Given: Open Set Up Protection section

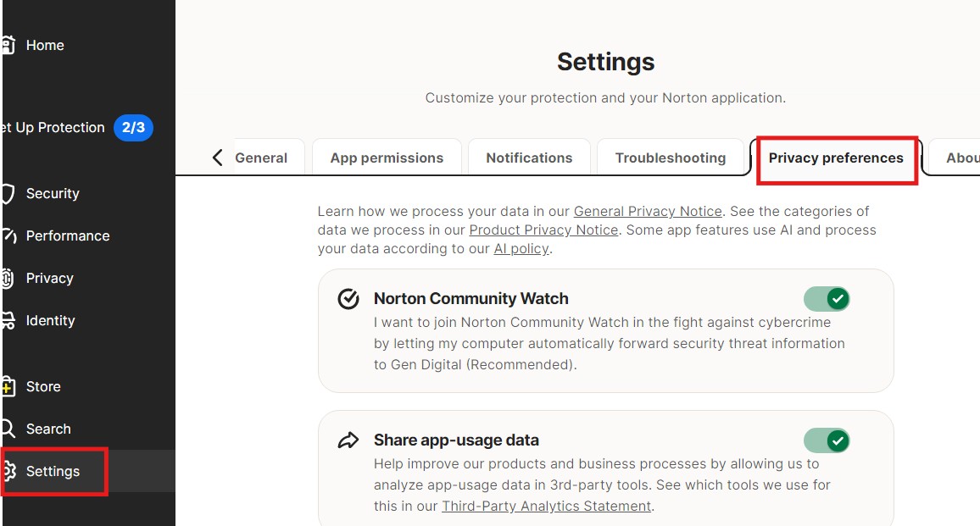Looking at the screenshot, I should click(x=53, y=127).
